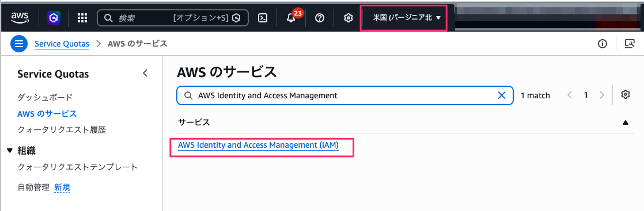Click the AWS のサービス breadcrumb text
The width and height of the screenshot is (644, 211).
click(x=137, y=44)
